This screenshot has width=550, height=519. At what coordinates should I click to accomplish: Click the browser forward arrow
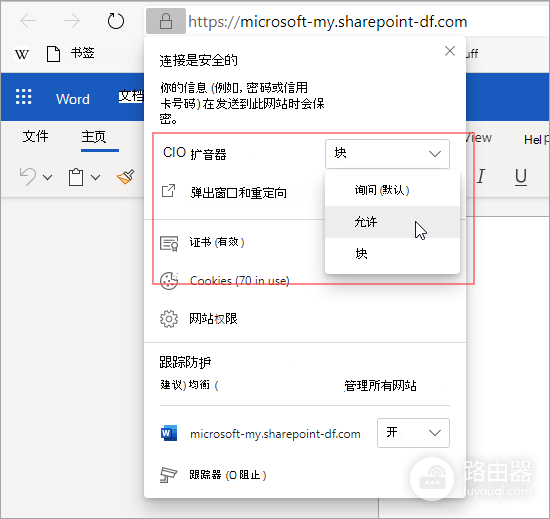click(72, 21)
